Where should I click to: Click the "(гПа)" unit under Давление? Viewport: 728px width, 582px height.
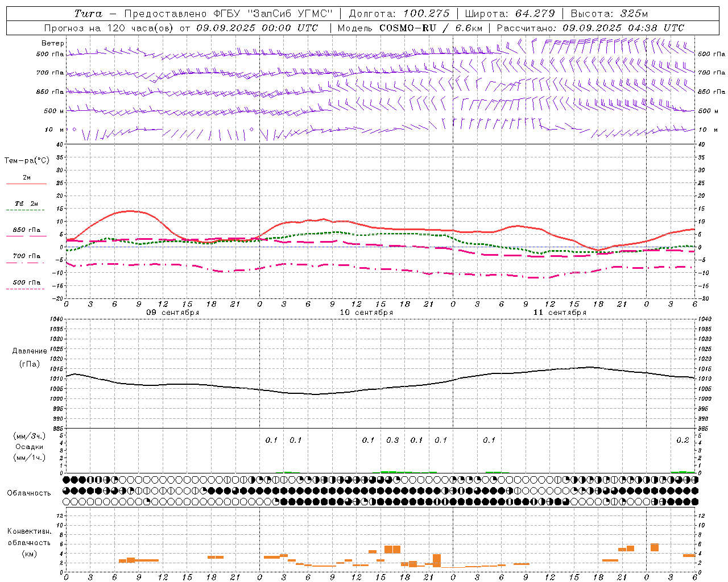tap(30, 364)
